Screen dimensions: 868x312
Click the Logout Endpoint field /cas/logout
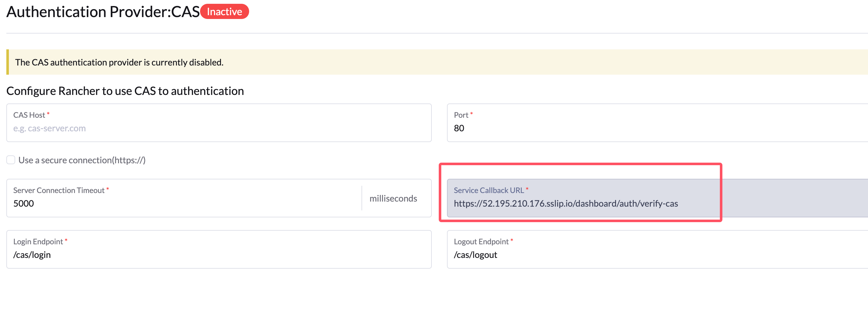pyautogui.click(x=657, y=249)
